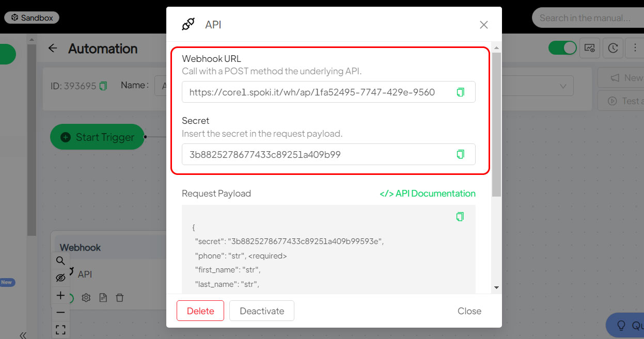The image size is (644, 339).
Task: Click the red Delete button
Action: 200,311
